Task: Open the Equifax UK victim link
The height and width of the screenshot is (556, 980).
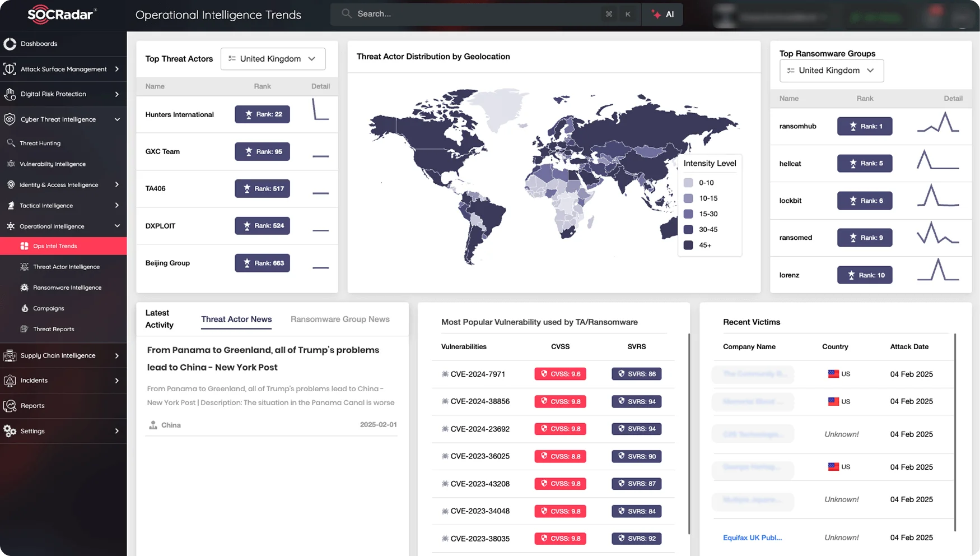Action: [x=752, y=538]
